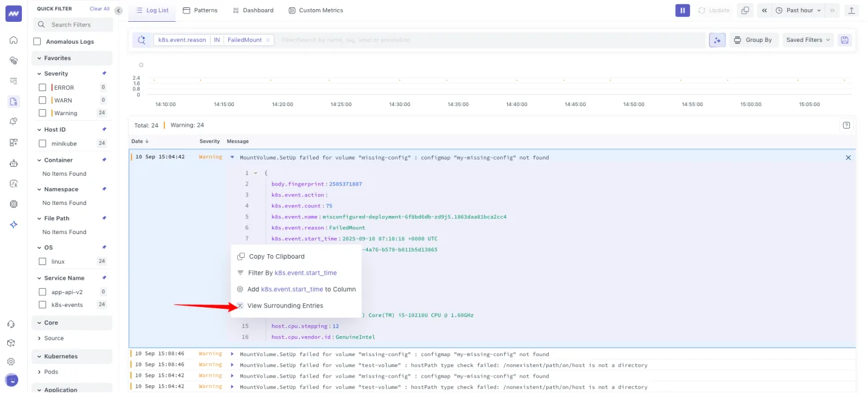Click the host.cpu.vendor.id GenuineIntel value

tap(355, 337)
